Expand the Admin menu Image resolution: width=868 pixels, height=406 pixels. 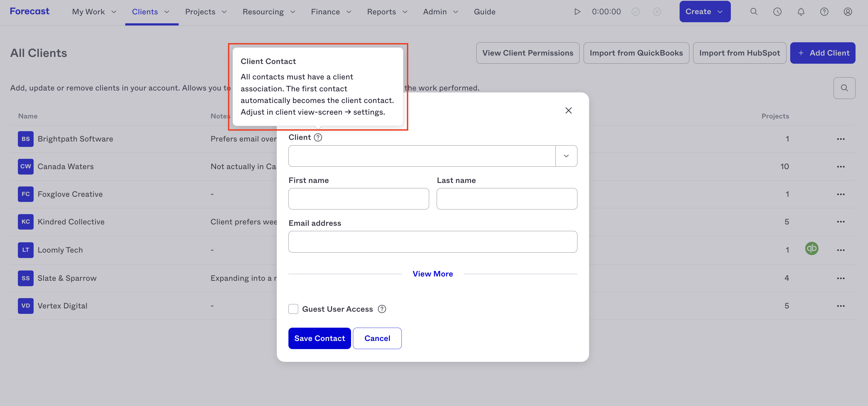441,12
